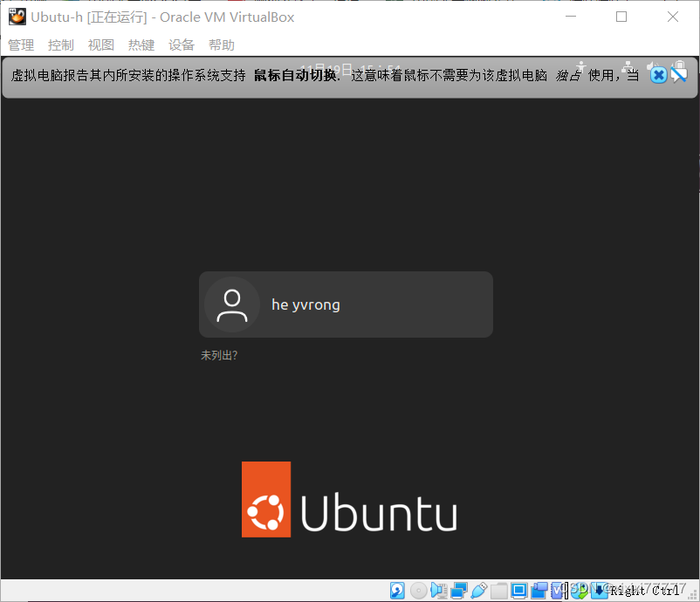Click the Ubuntu logo on login screen
Screen dimensions: 700x602
[x=349, y=499]
